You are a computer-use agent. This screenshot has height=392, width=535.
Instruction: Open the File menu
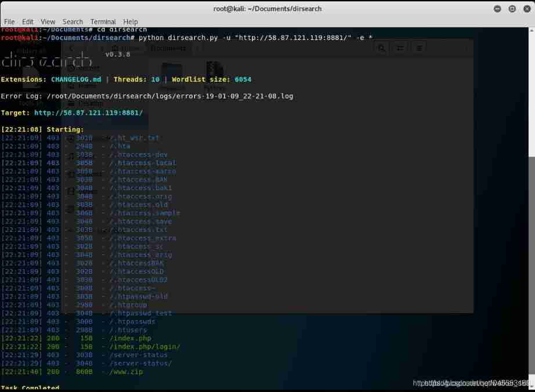[9, 21]
